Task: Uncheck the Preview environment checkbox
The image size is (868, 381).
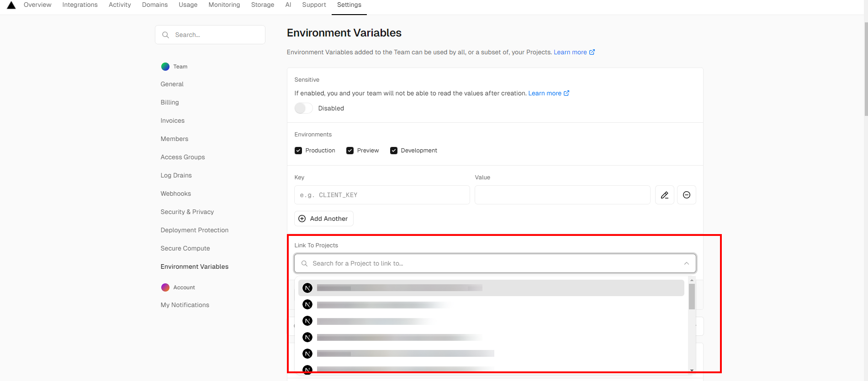Action: tap(350, 151)
